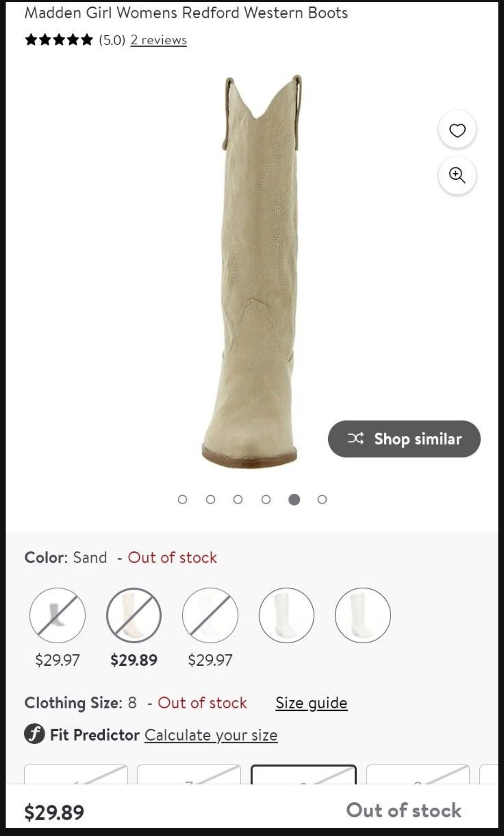Zoom product image with magnifier icon
This screenshot has height=836, width=504.
coord(457,175)
